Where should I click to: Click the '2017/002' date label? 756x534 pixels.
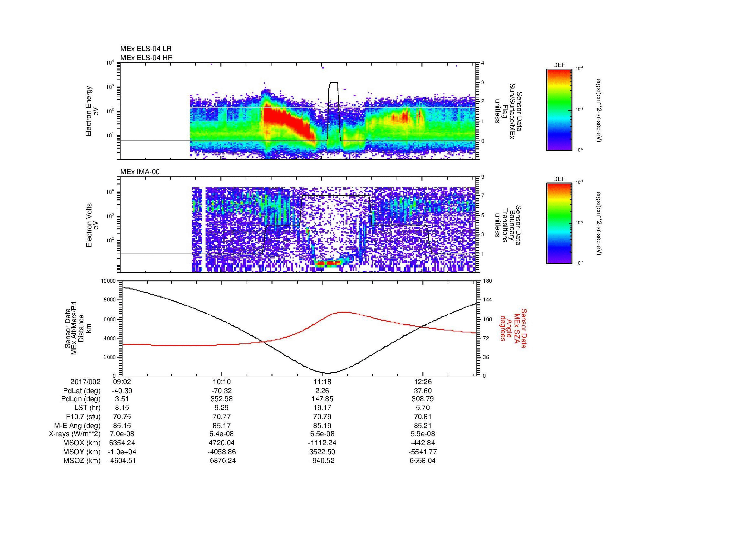[85, 382]
